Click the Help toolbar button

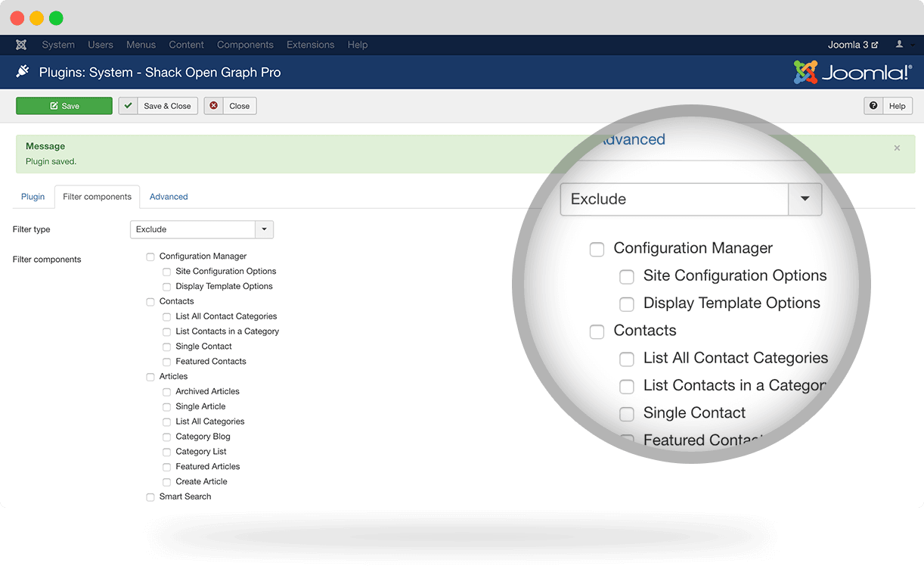pos(888,106)
